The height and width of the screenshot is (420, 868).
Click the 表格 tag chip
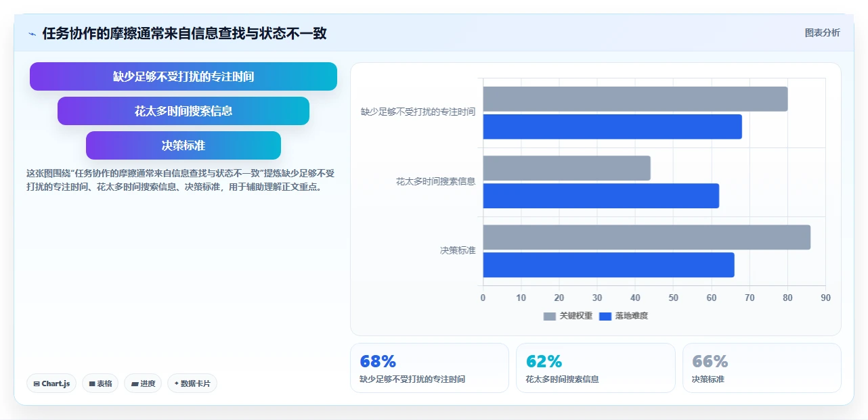(x=100, y=383)
